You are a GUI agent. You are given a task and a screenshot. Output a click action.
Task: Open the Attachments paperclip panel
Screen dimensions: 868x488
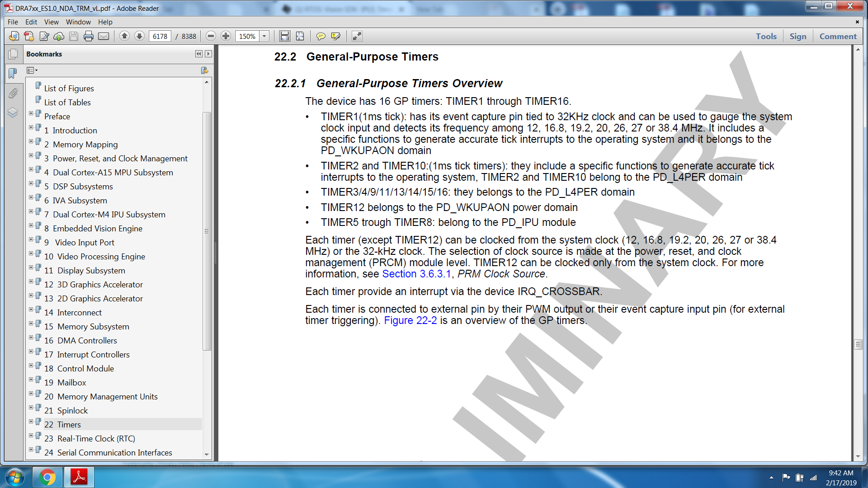(13, 93)
